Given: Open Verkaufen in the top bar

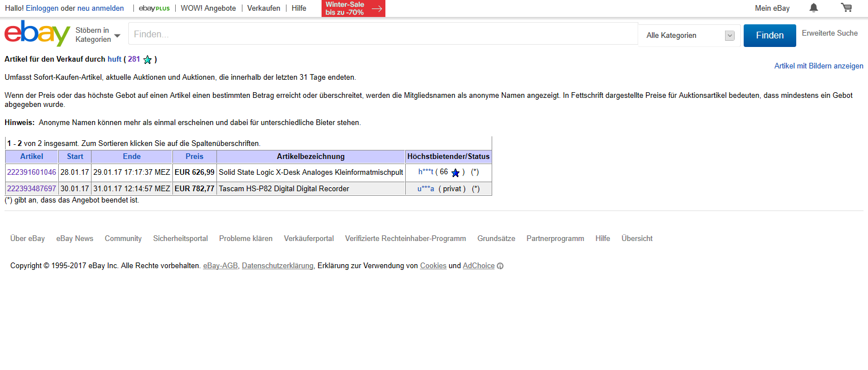Looking at the screenshot, I should click(264, 8).
